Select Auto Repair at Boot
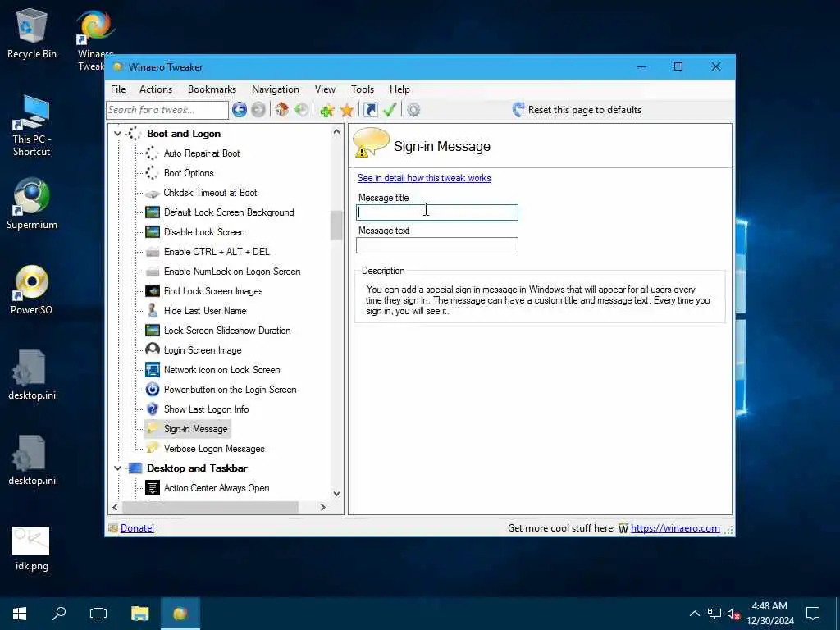The image size is (840, 630). pyautogui.click(x=202, y=153)
